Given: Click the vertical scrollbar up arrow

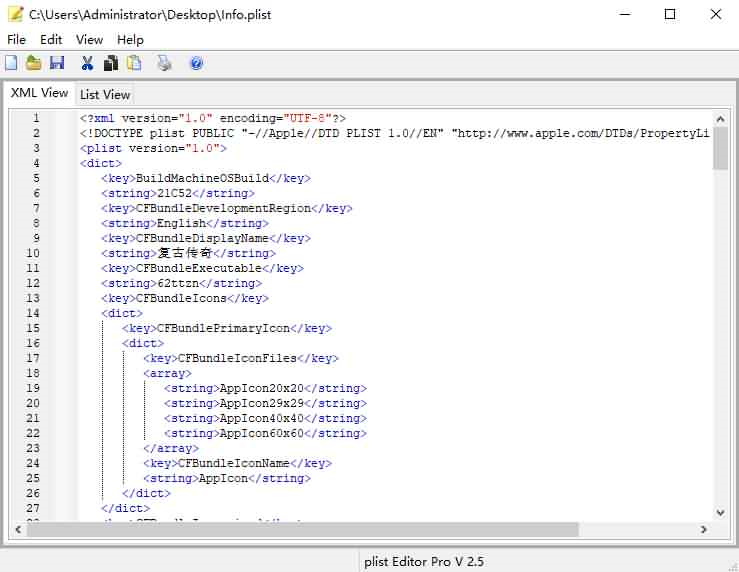Looking at the screenshot, I should click(x=720, y=119).
